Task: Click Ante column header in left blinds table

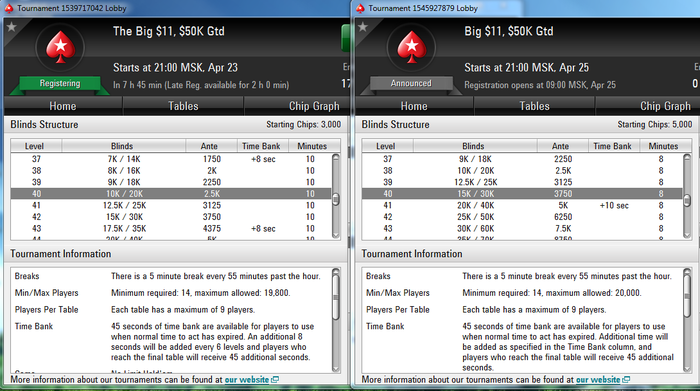Action: pyautogui.click(x=211, y=146)
